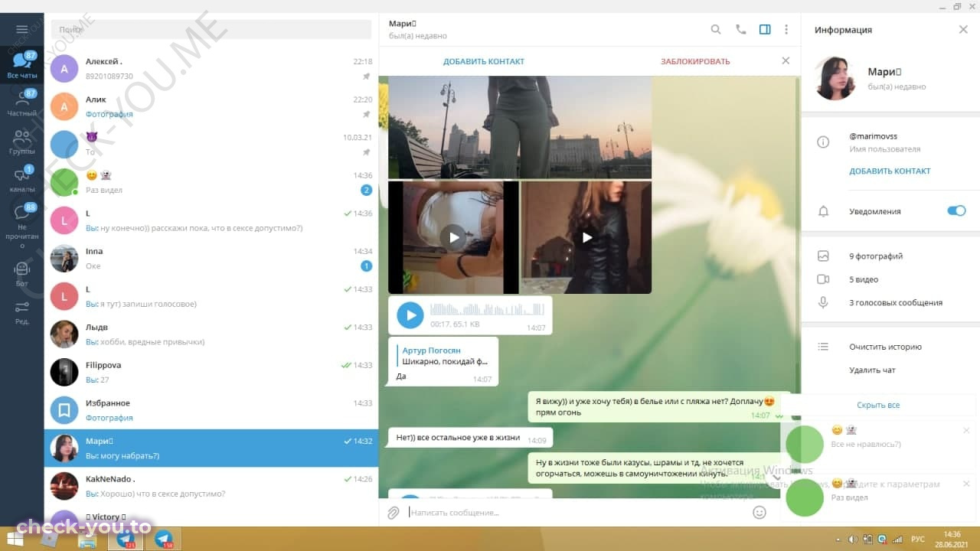
Task: Start a voice call with the phone icon
Action: click(740, 29)
